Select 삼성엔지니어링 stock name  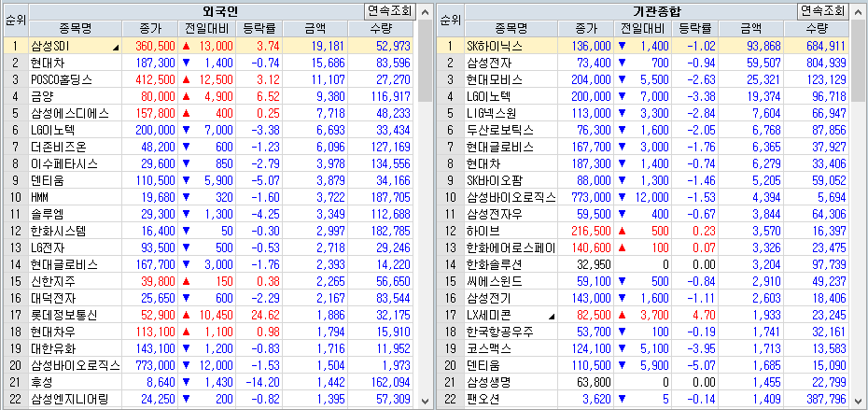pos(70,399)
